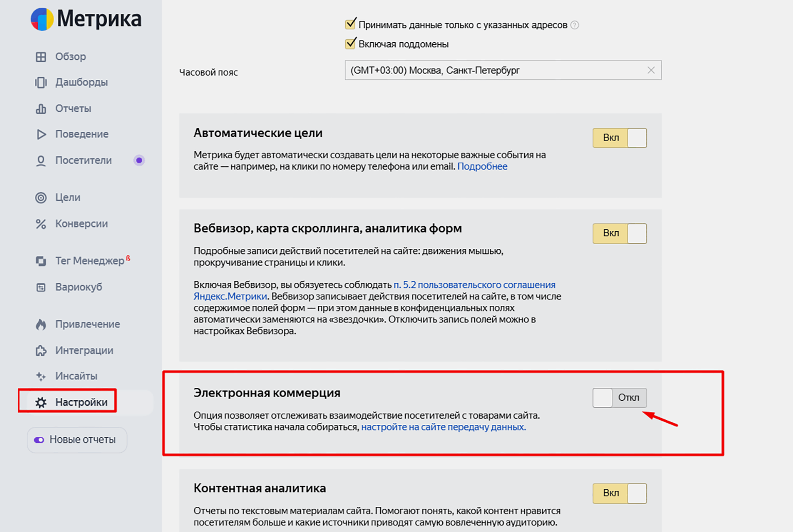Open the Часовой пояс timezone selector
Screen dimensions: 793x532
click(494, 71)
